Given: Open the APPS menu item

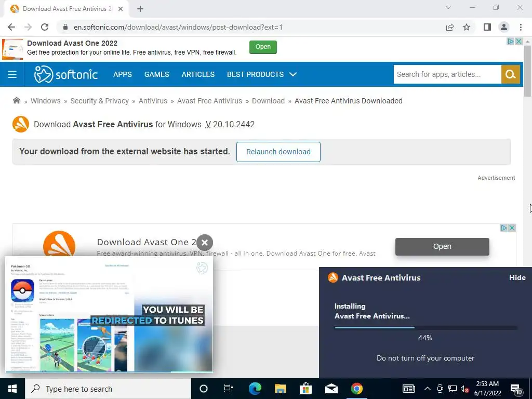Looking at the screenshot, I should pyautogui.click(x=123, y=74).
